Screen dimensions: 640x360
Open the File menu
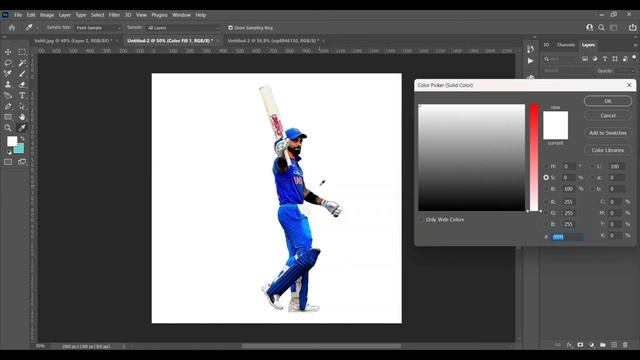coord(18,15)
